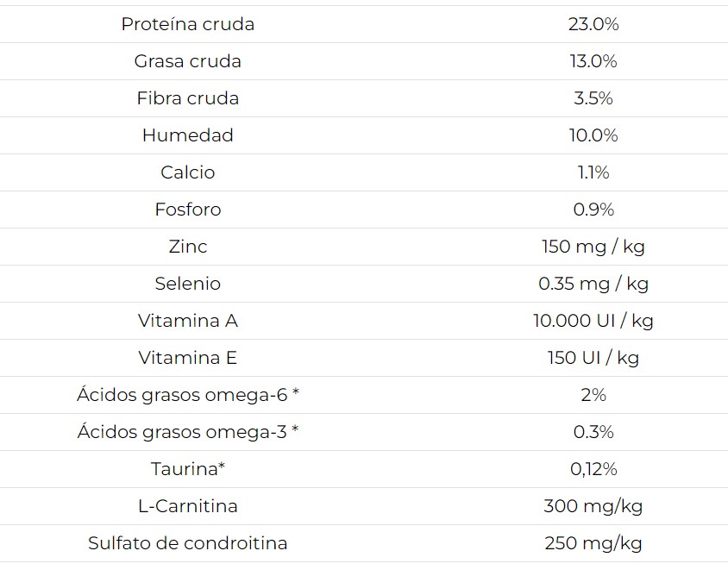
Task: Click the Zinc label
Action: (188, 247)
